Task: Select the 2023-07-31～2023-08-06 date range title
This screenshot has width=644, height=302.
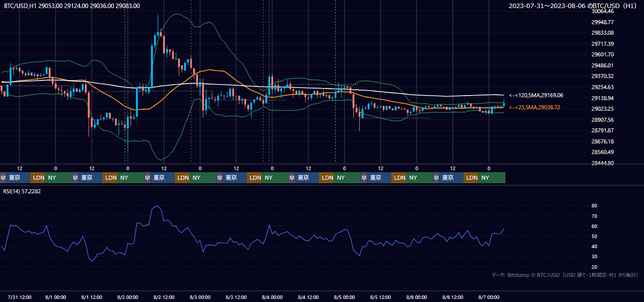Action: point(573,6)
